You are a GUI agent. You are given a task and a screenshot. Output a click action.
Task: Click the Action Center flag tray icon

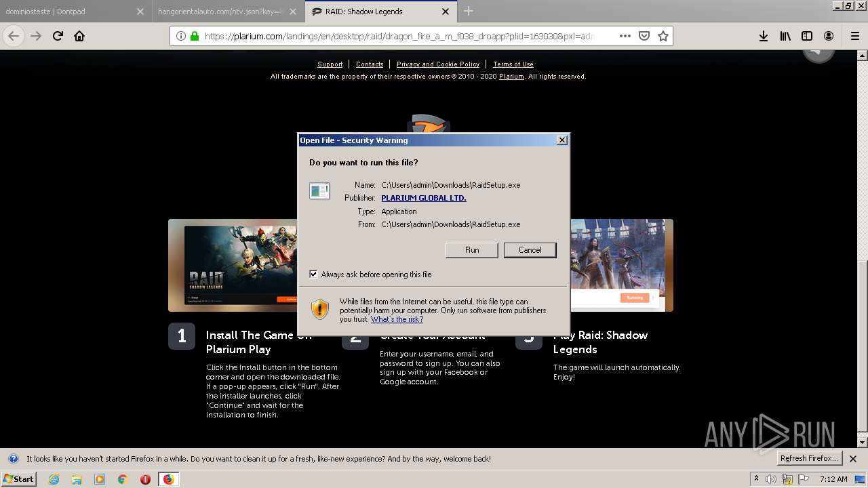click(804, 479)
